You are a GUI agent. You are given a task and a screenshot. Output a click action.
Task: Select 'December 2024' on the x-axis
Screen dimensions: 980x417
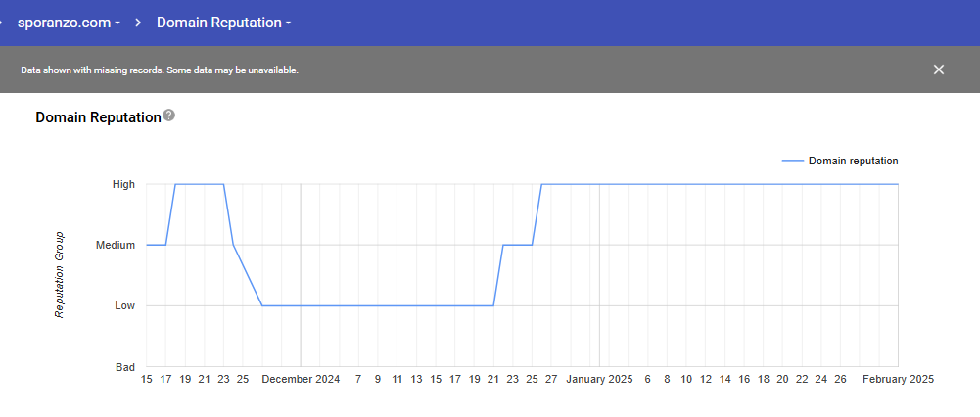[301, 379]
